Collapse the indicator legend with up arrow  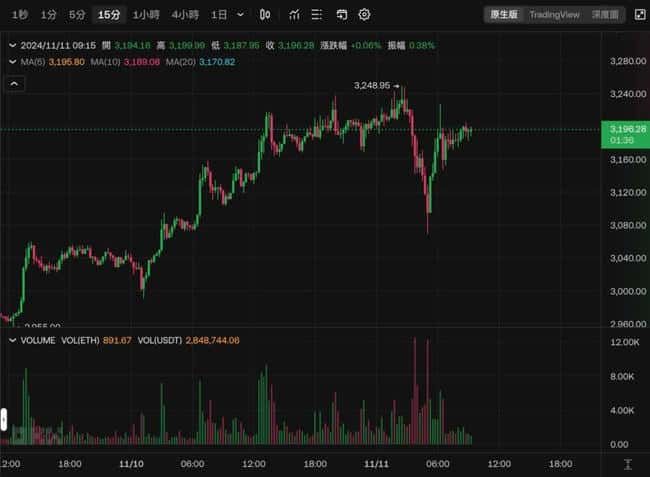pyautogui.click(x=14, y=85)
